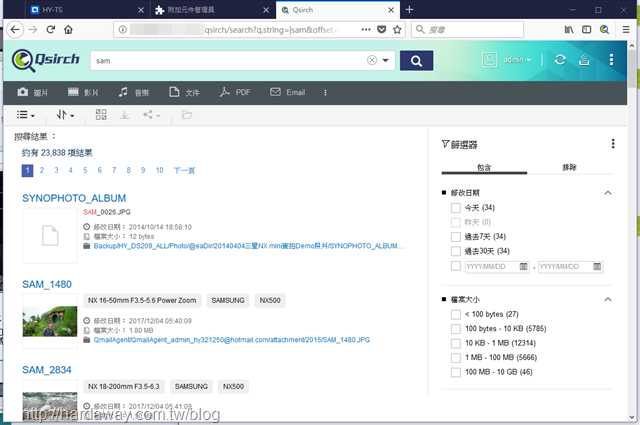Open a new browser tab

tap(409, 9)
